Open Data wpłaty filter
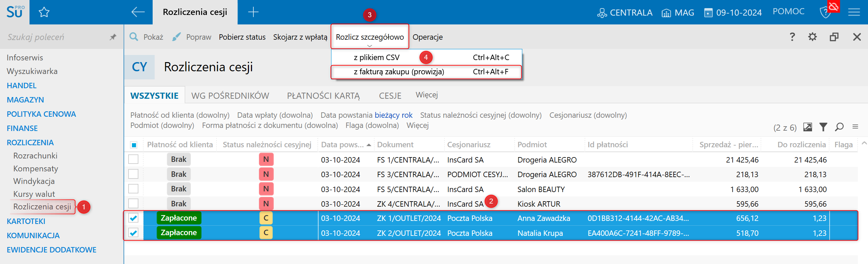868x264 pixels. click(275, 115)
